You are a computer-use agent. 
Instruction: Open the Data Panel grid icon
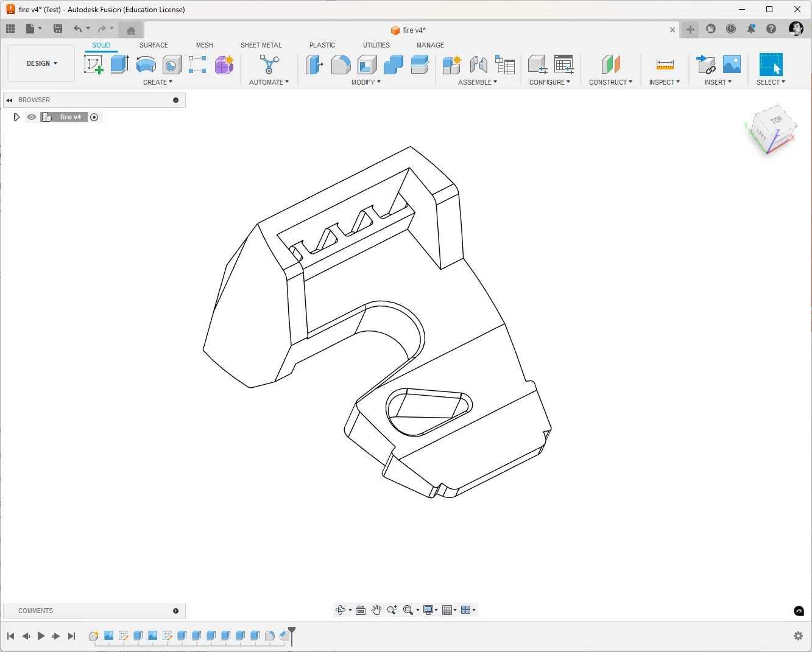(10, 29)
